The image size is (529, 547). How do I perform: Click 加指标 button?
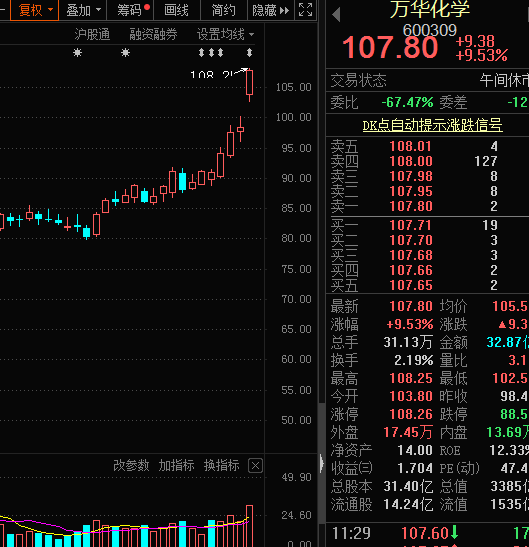point(176,465)
